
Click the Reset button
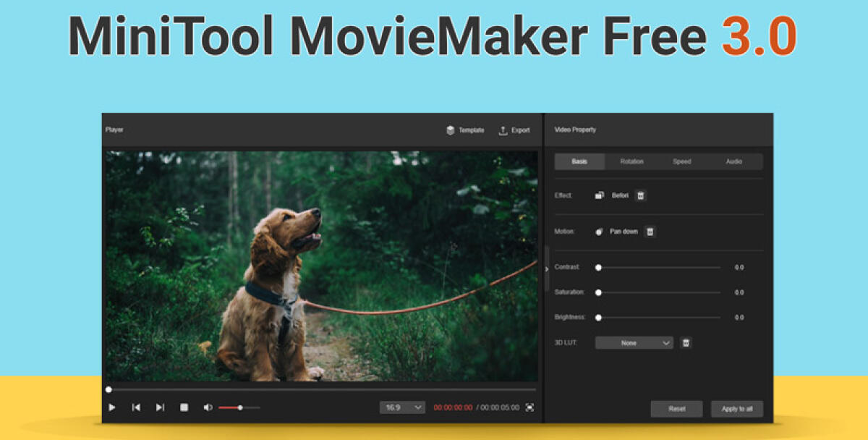(676, 409)
